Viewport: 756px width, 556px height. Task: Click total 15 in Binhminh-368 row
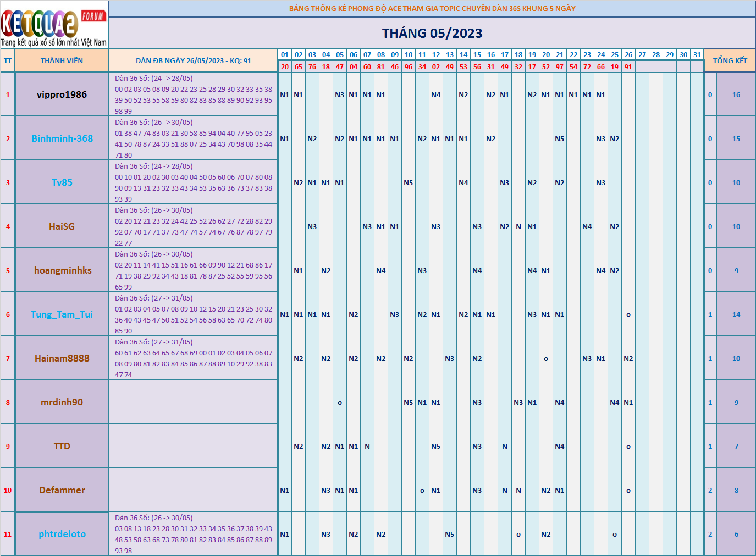pyautogui.click(x=736, y=139)
